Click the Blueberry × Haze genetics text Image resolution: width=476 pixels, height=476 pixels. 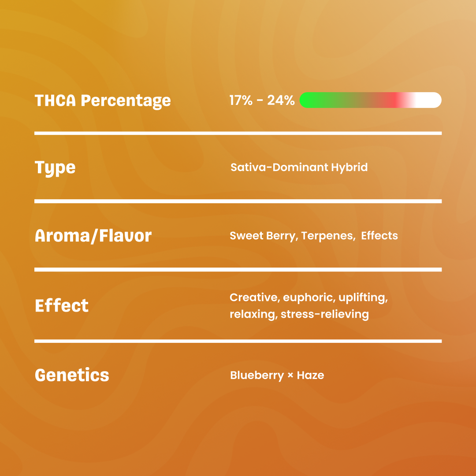click(x=277, y=376)
